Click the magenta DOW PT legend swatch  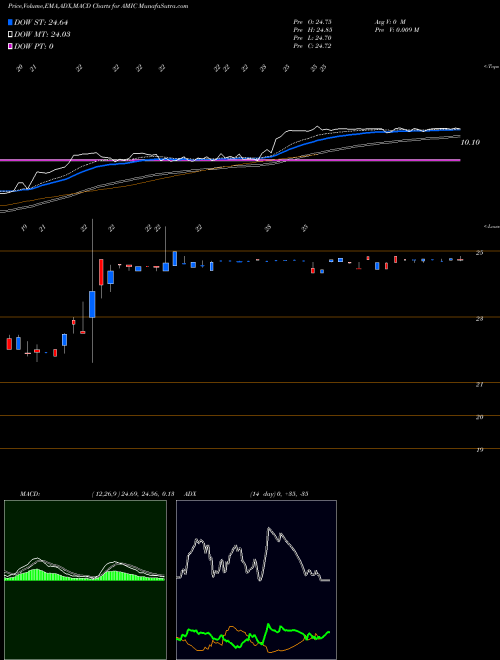tap(10, 46)
